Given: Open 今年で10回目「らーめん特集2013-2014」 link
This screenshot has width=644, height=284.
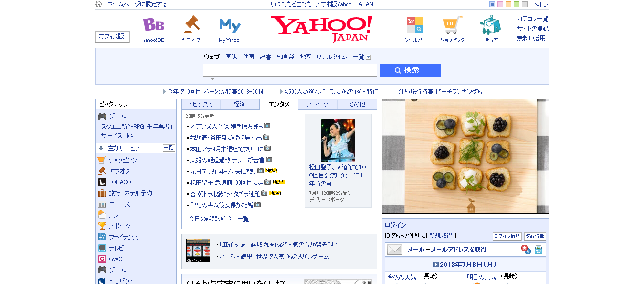Looking at the screenshot, I should pyautogui.click(x=216, y=91).
